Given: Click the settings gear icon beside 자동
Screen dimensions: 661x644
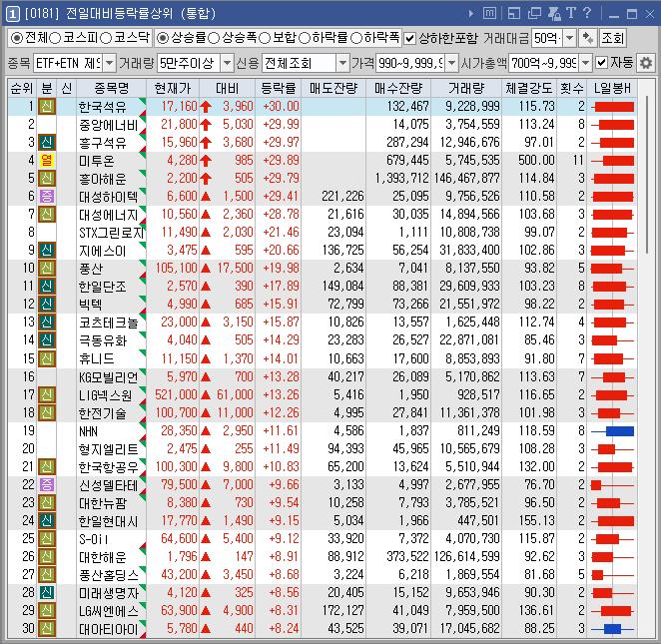Looking at the screenshot, I should [x=645, y=63].
